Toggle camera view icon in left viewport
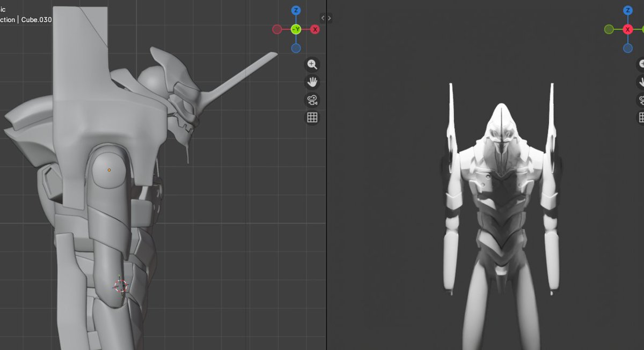This screenshot has height=350, width=644. click(x=312, y=100)
